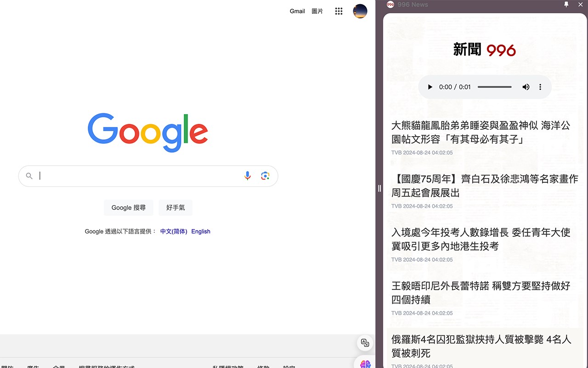This screenshot has height=368, width=588.
Task: Switch Google to 中文(简体)
Action: click(x=174, y=231)
